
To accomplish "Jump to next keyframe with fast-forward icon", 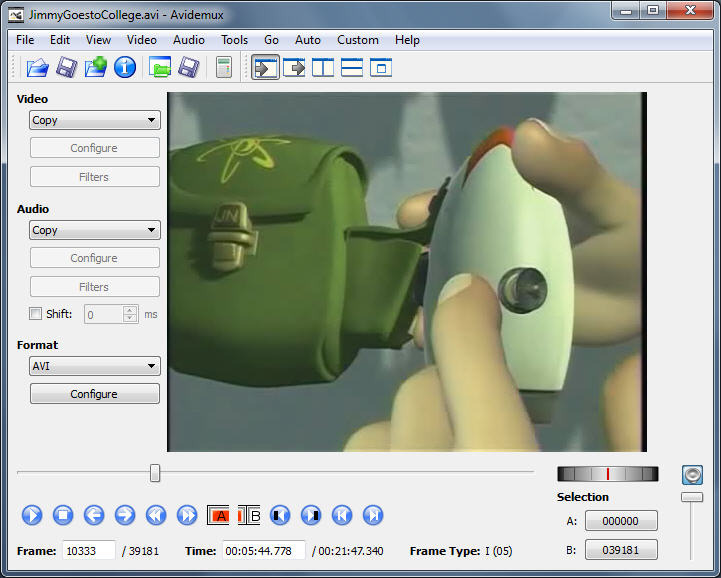I will [187, 515].
